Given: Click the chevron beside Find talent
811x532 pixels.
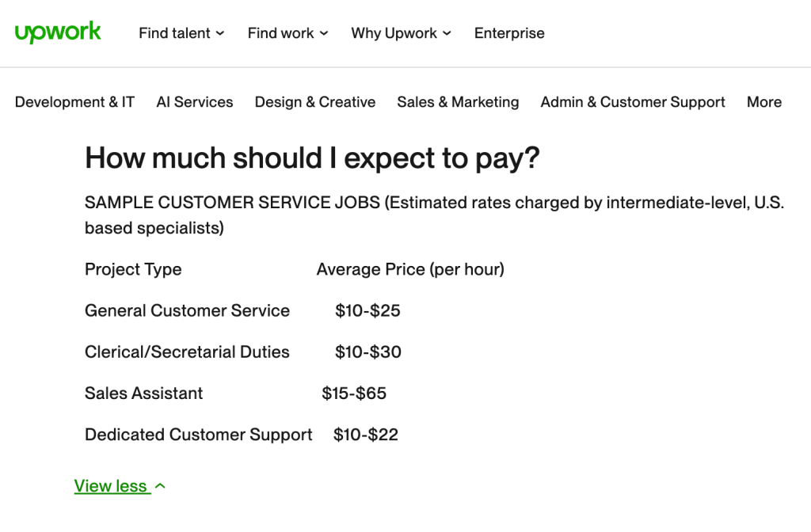Looking at the screenshot, I should coord(220,33).
